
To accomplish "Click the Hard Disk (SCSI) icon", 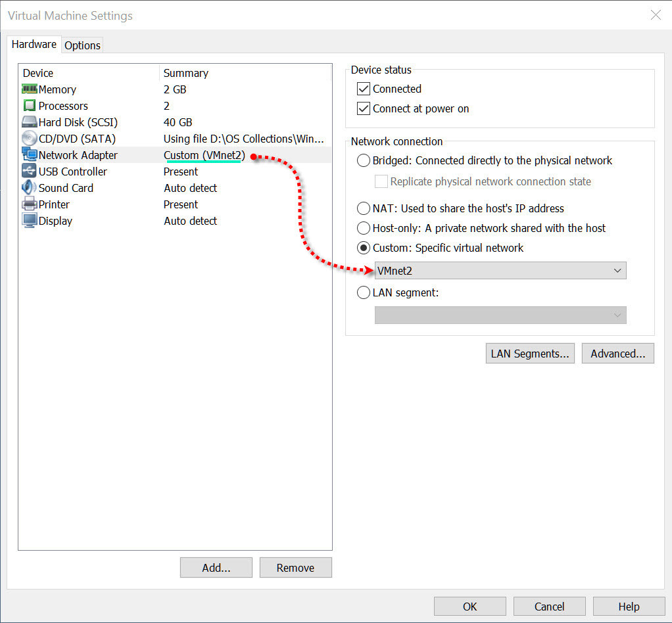I will pos(30,122).
